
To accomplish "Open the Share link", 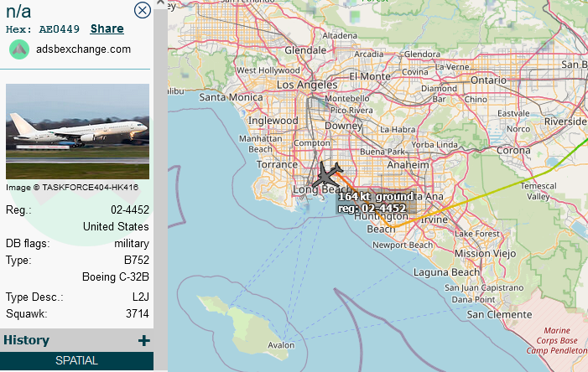I will tap(107, 28).
